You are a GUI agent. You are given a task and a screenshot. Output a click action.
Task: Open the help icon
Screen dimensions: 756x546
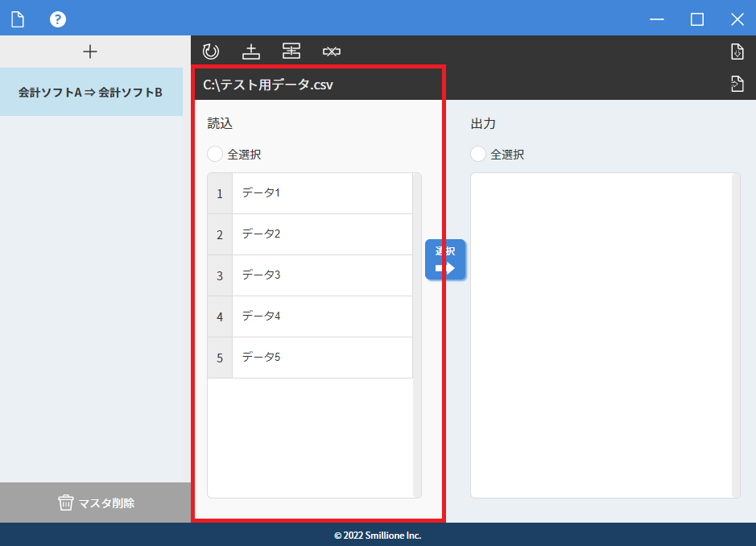pos(57,19)
